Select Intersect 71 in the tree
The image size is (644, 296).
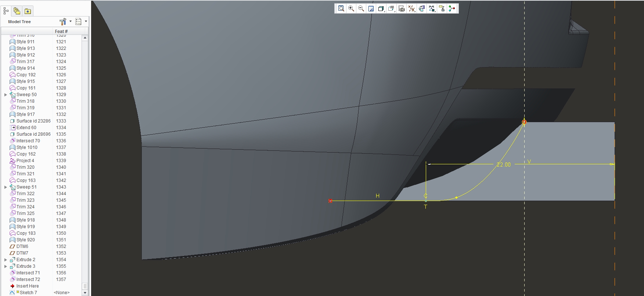point(28,273)
